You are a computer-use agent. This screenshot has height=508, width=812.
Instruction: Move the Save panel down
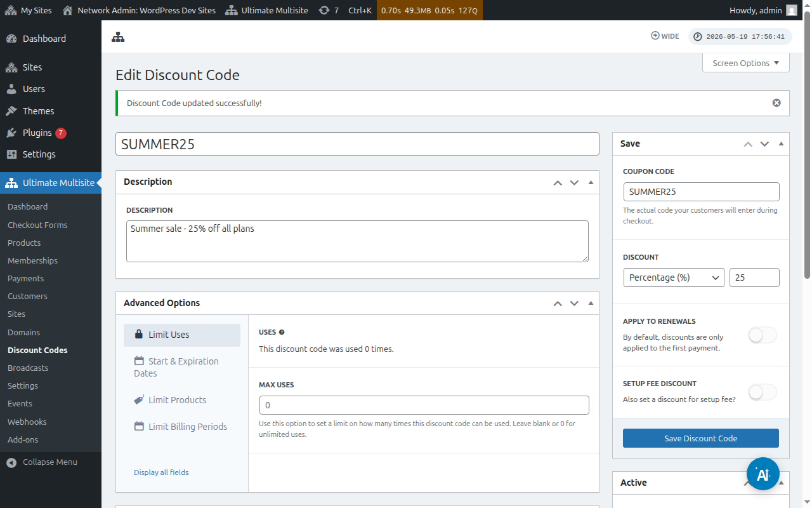point(764,144)
